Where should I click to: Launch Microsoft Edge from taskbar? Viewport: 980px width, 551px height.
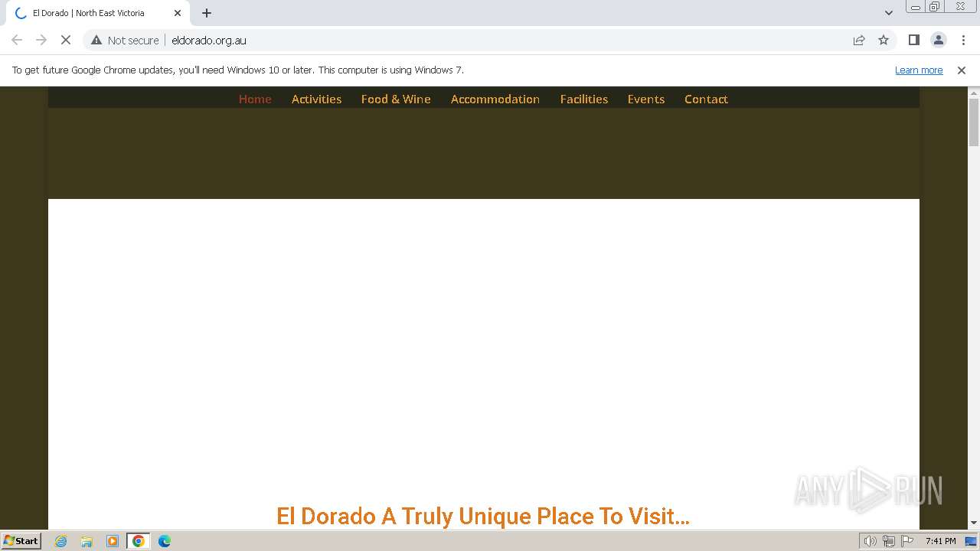(x=165, y=541)
